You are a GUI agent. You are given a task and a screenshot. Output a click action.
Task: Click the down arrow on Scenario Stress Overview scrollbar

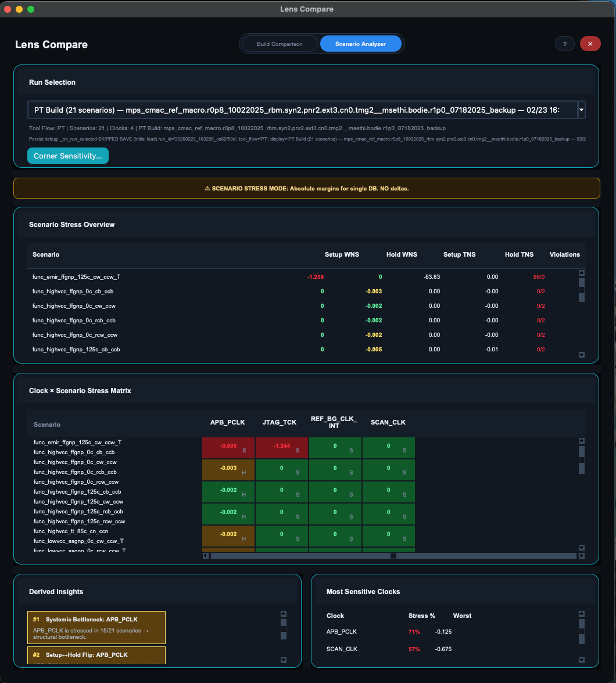581,354
